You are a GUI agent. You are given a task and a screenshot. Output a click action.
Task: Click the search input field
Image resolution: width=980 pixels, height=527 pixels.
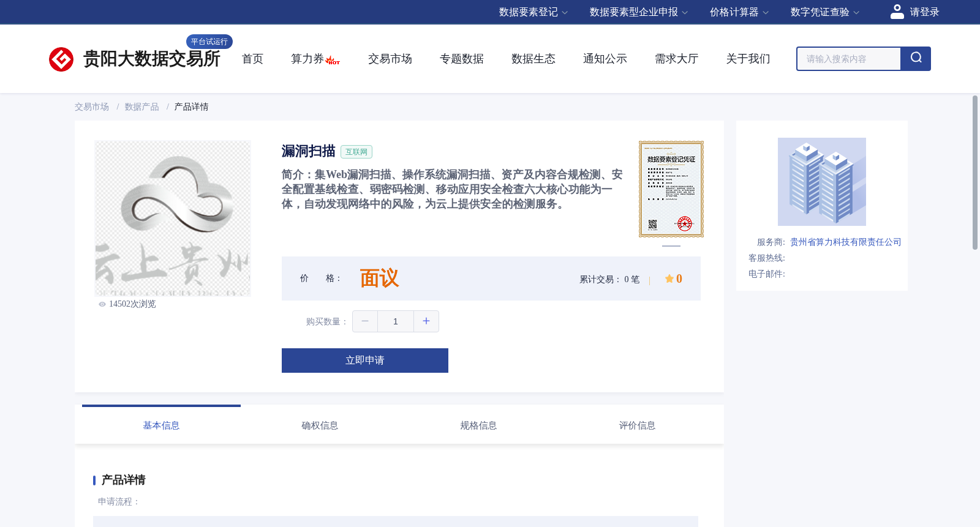[849, 59]
